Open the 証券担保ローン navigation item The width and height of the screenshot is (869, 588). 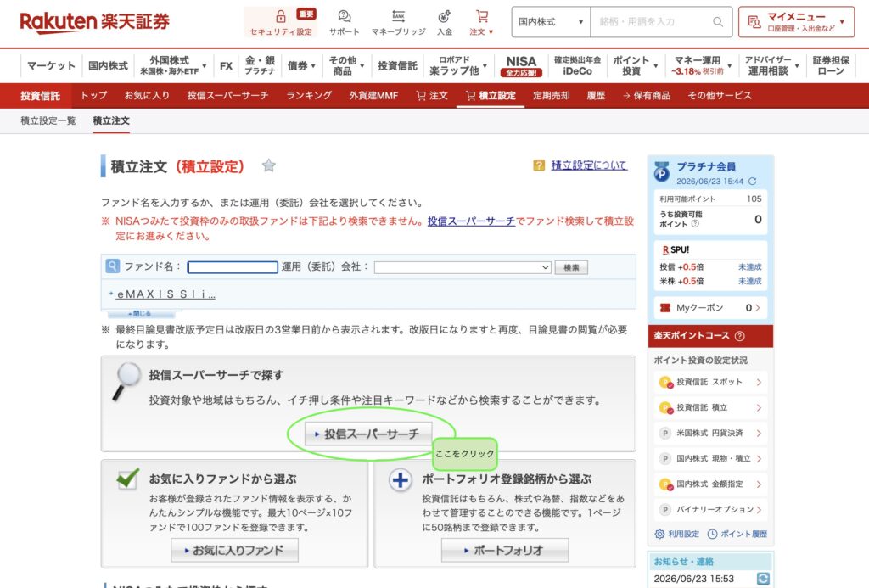[x=831, y=65]
